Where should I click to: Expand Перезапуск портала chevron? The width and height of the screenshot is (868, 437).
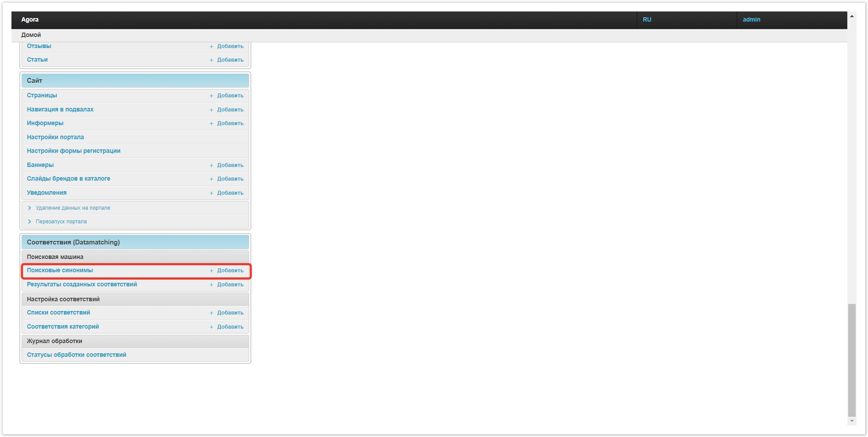click(x=29, y=222)
